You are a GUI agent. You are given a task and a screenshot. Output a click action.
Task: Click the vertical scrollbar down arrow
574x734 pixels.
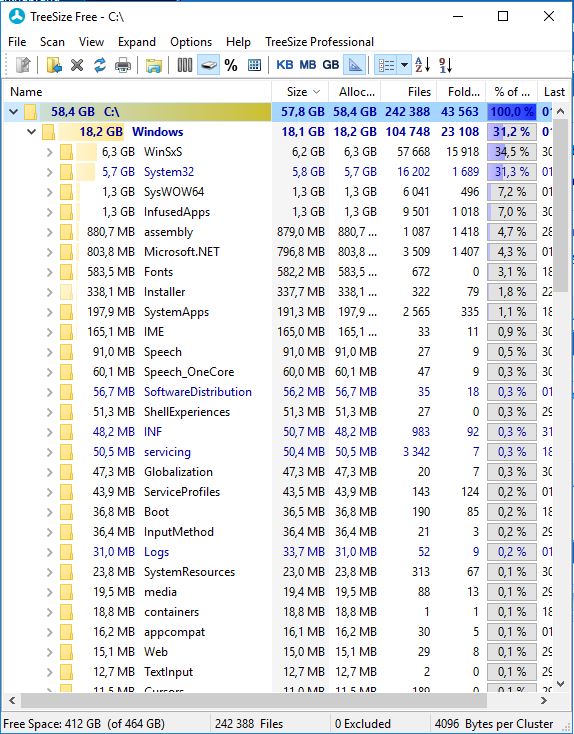(560, 684)
